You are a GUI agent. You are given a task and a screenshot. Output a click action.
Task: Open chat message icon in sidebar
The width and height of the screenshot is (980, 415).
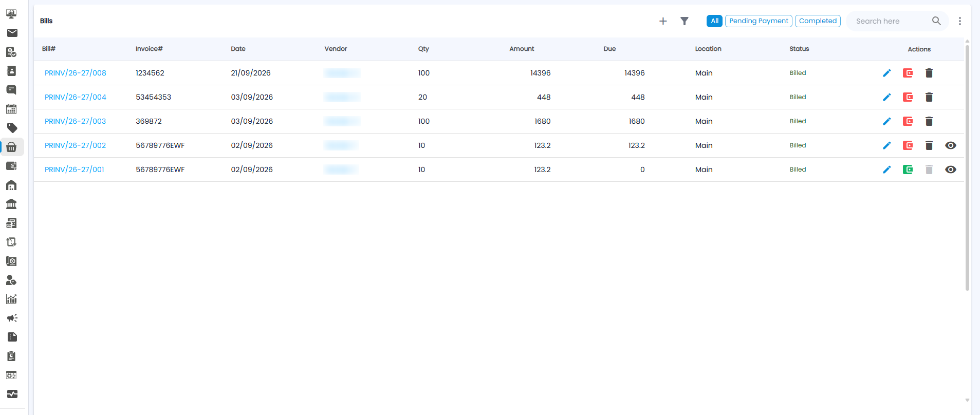[x=11, y=90]
